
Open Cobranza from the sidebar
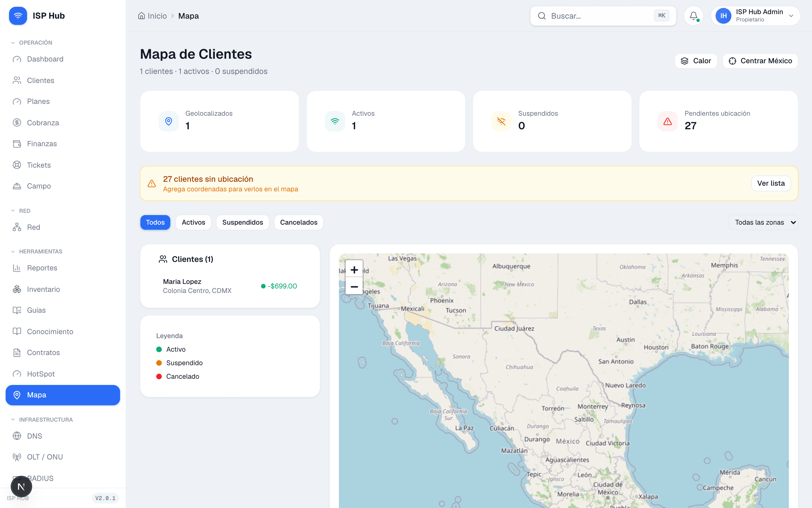63,123
